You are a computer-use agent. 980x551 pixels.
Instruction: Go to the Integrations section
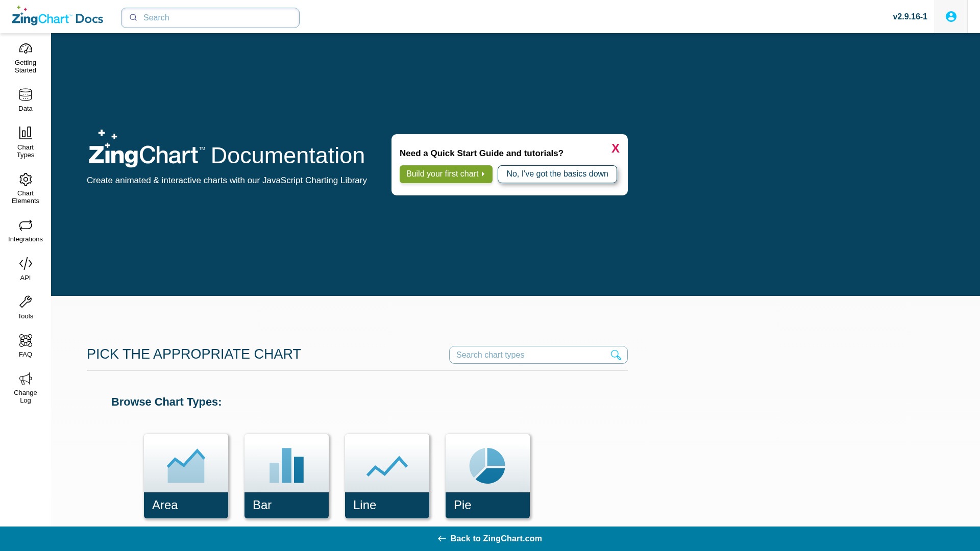26,231
